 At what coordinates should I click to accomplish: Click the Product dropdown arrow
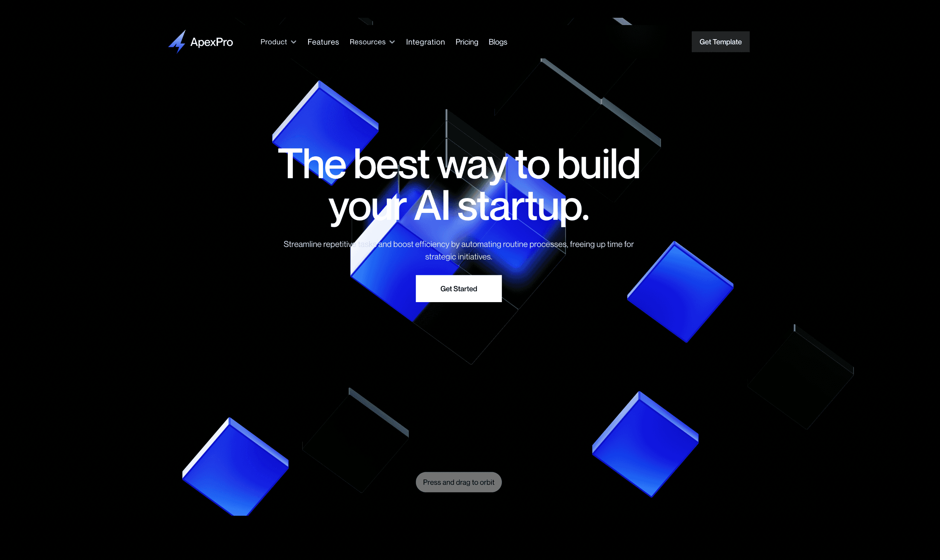pos(294,42)
